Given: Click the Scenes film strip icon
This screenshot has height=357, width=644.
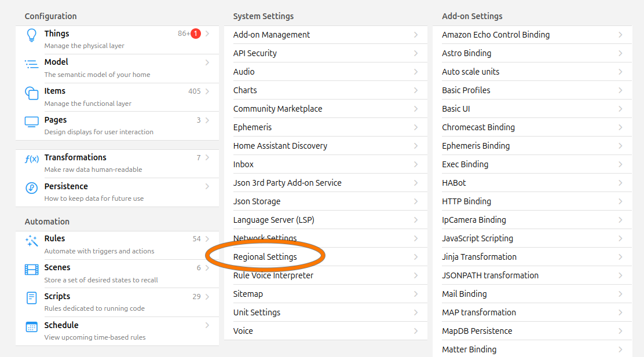Looking at the screenshot, I should point(32,270).
